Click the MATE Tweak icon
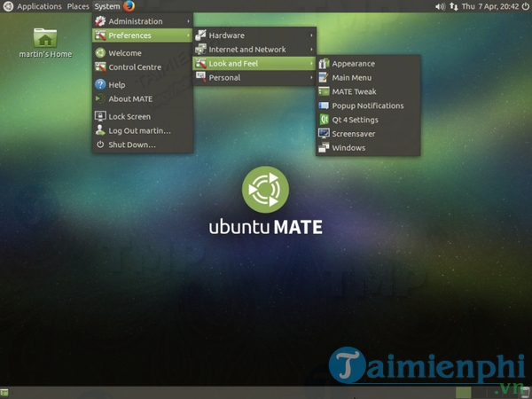This screenshot has width=532, height=399. 324,91
